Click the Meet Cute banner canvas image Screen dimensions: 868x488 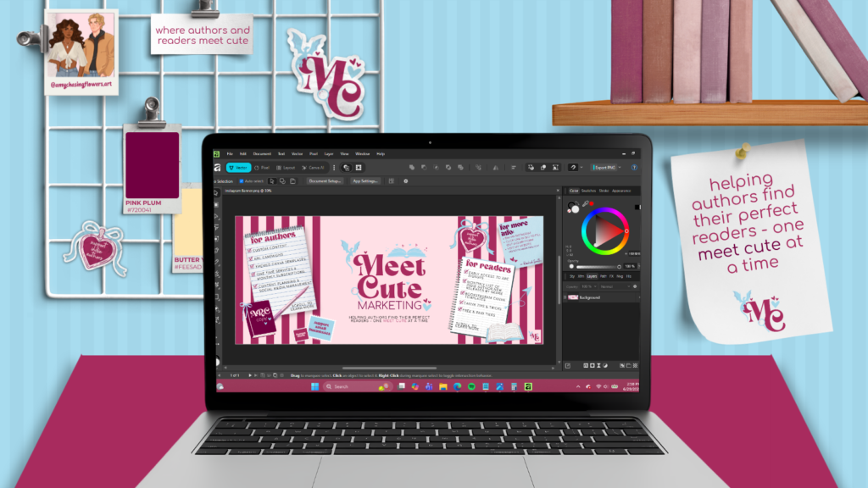[x=389, y=280]
